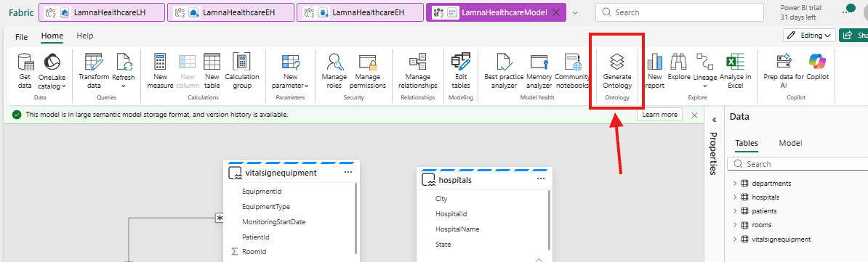Open the Help ribbon tab
868x262 pixels.
coord(85,36)
